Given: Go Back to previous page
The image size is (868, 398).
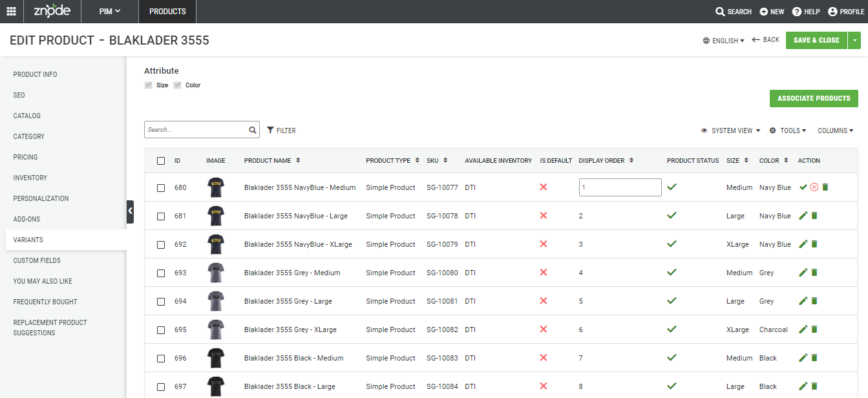Looking at the screenshot, I should pos(766,40).
